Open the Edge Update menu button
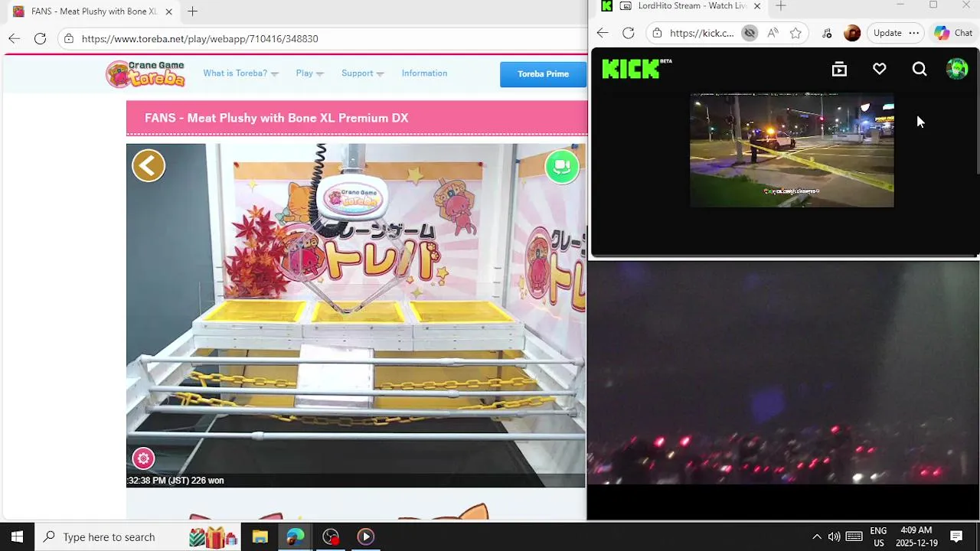 pos(897,33)
